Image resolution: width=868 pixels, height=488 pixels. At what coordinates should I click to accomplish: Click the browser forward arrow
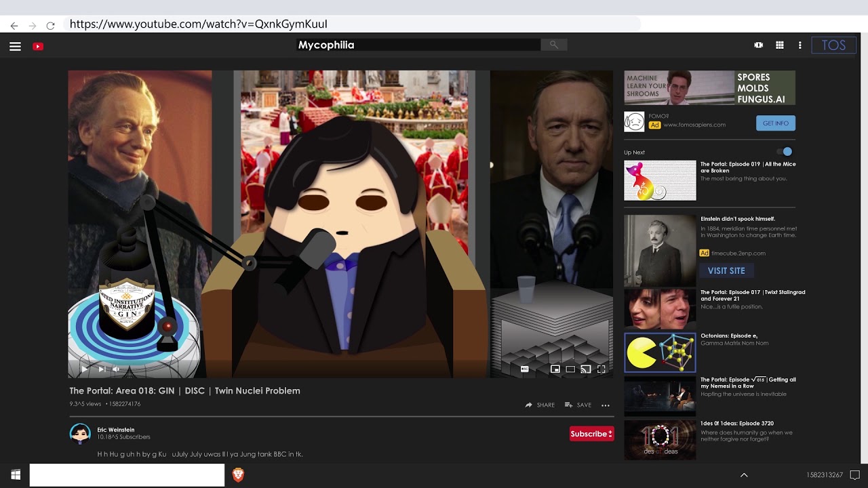[x=32, y=25]
